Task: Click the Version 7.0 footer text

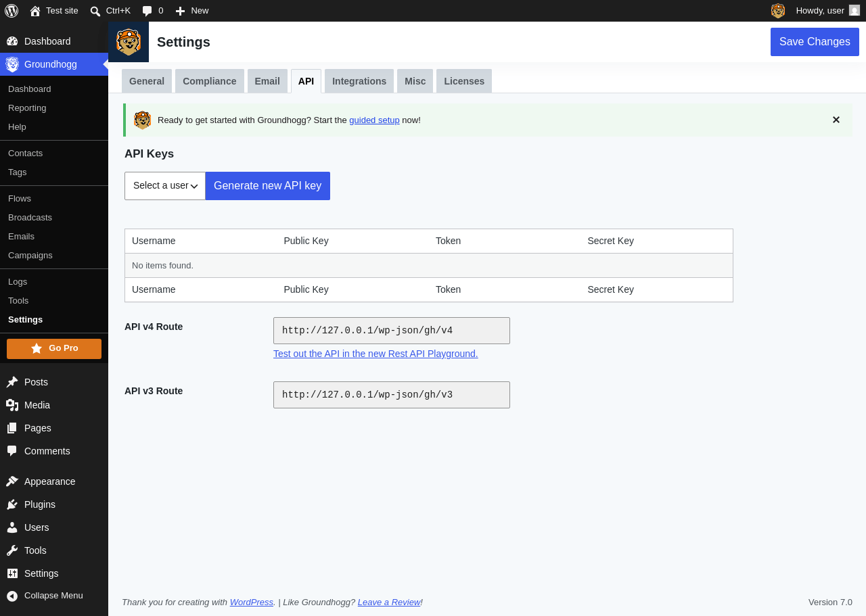Action: coord(830,602)
